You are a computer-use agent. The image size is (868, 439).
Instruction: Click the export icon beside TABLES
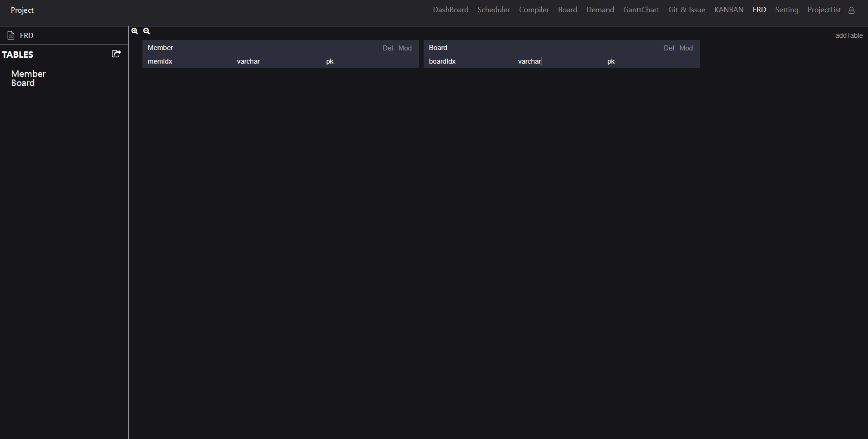click(x=116, y=54)
